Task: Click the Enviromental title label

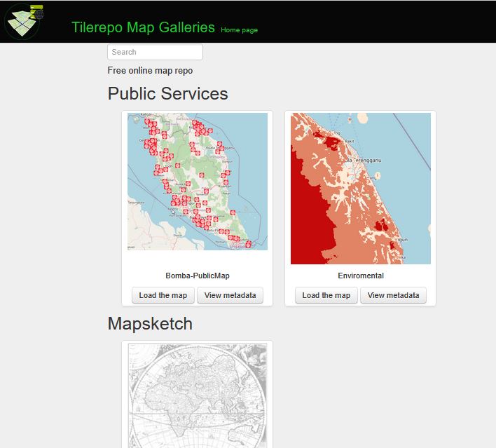Action: [360, 276]
